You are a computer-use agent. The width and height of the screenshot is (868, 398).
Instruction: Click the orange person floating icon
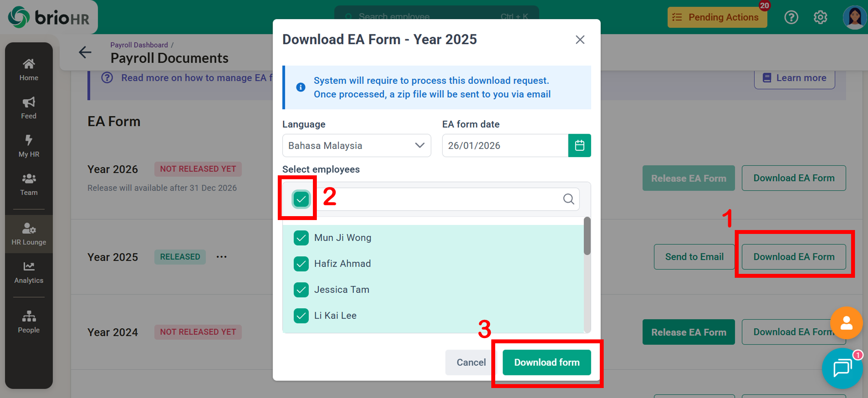pos(846,323)
